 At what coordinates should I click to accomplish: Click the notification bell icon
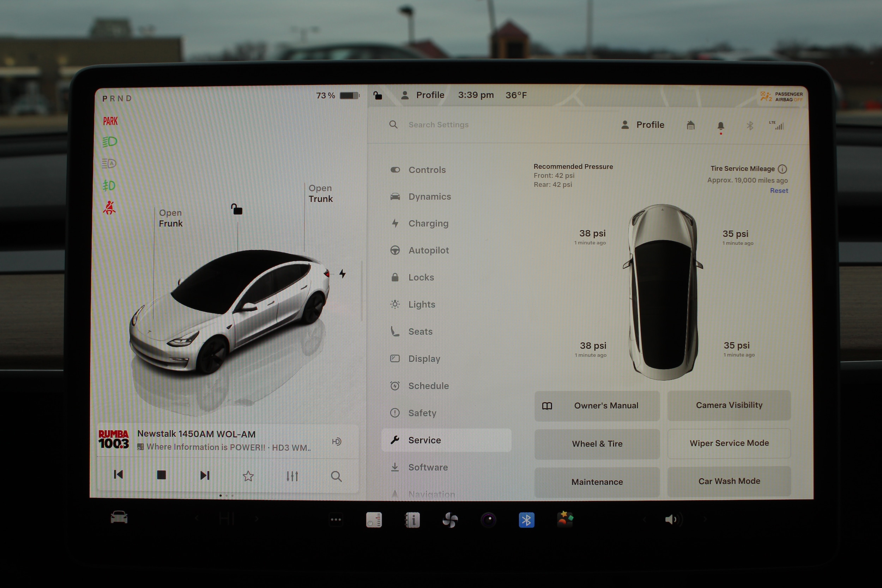(x=720, y=126)
